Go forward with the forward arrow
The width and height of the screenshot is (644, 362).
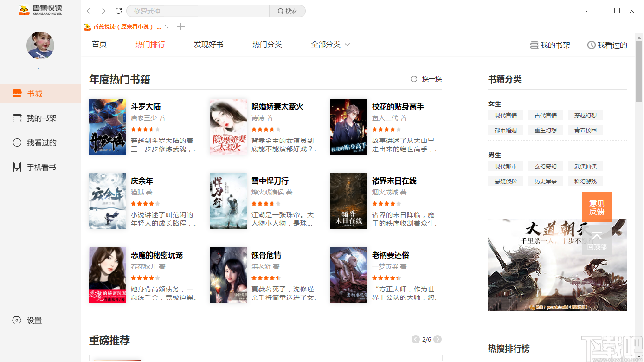coord(103,11)
